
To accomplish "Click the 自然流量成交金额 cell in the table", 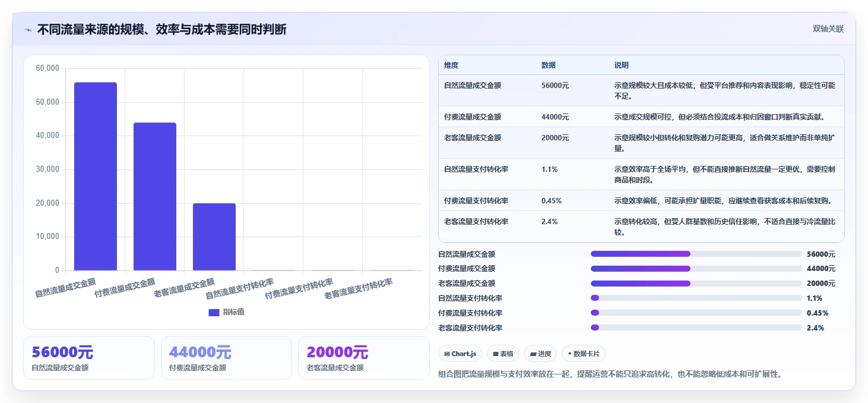I will coord(473,86).
